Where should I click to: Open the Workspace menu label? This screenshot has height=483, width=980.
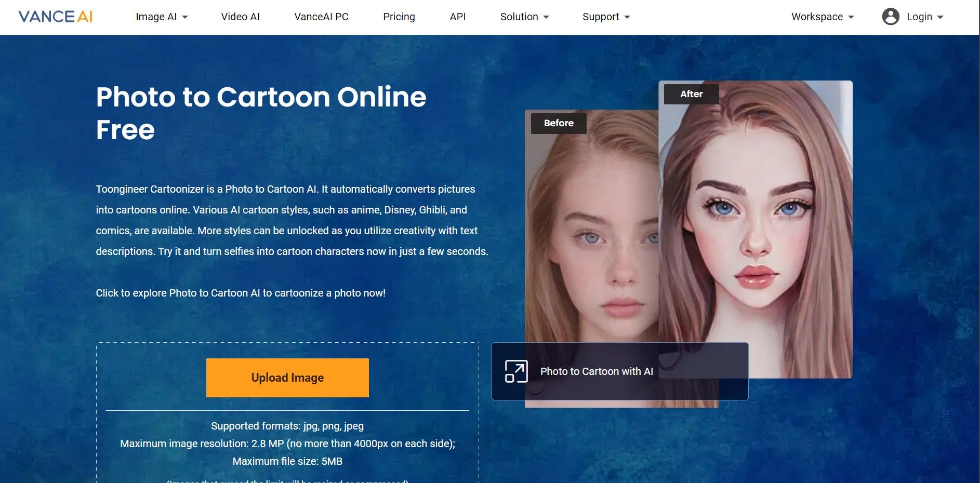817,17
